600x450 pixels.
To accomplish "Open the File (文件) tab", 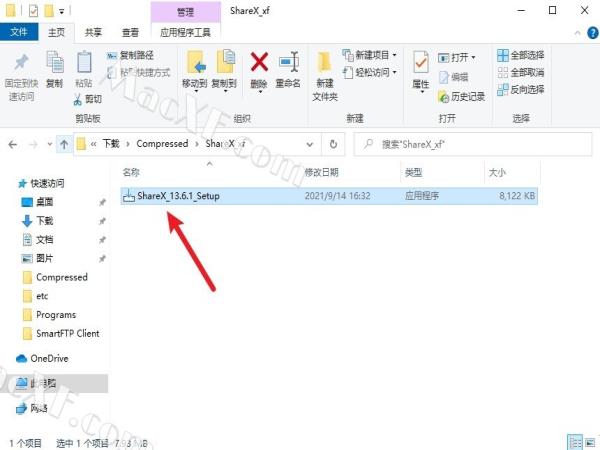I will [x=19, y=32].
